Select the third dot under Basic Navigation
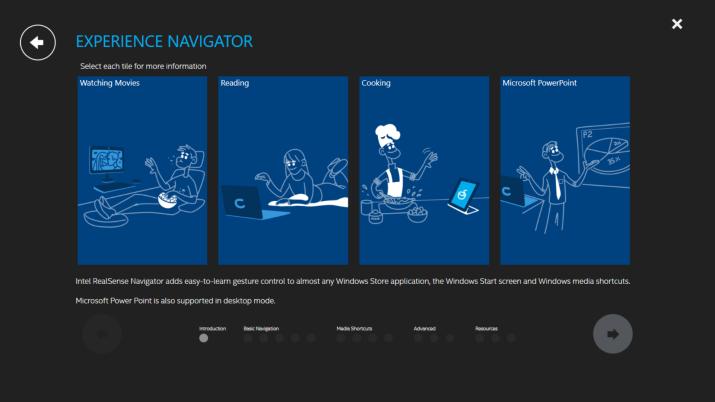The image size is (715, 402). tap(280, 338)
